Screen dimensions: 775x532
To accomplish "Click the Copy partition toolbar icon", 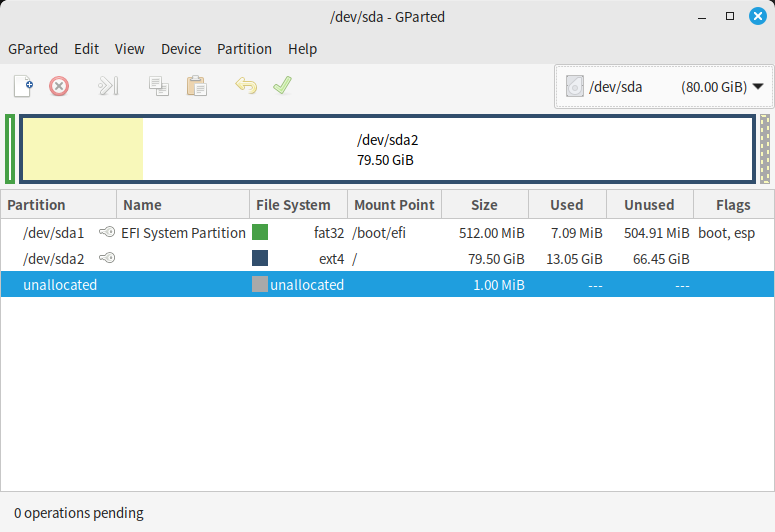I will tap(159, 86).
